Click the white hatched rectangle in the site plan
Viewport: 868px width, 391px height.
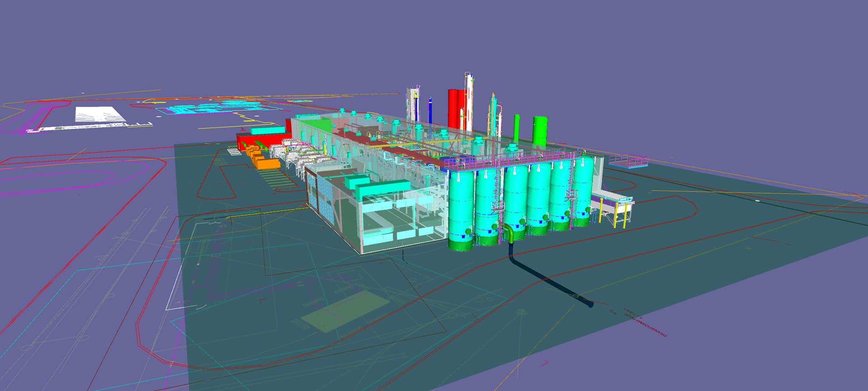[100, 114]
